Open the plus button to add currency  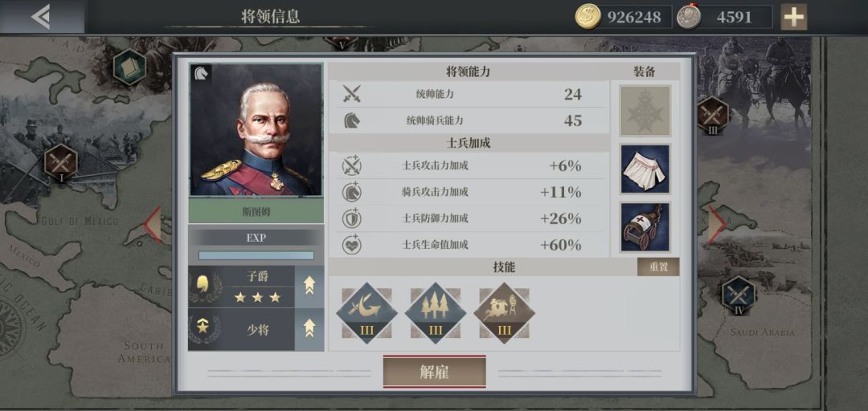point(793,17)
